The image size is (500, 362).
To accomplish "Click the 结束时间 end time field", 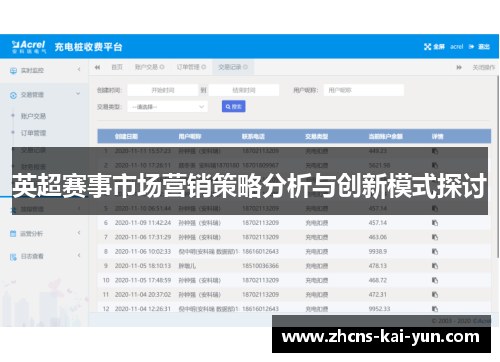I will [x=244, y=90].
